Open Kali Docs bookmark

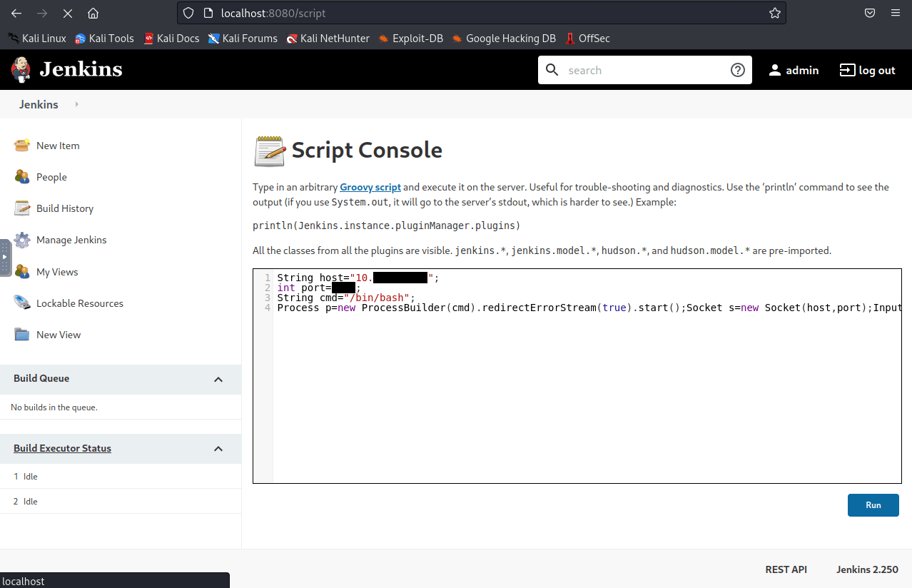pyautogui.click(x=171, y=39)
